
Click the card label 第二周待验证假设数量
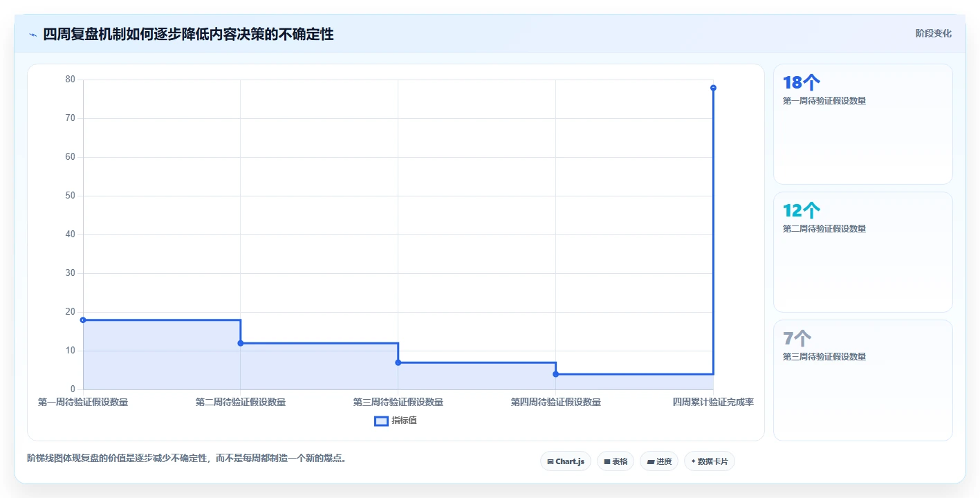pyautogui.click(x=824, y=229)
